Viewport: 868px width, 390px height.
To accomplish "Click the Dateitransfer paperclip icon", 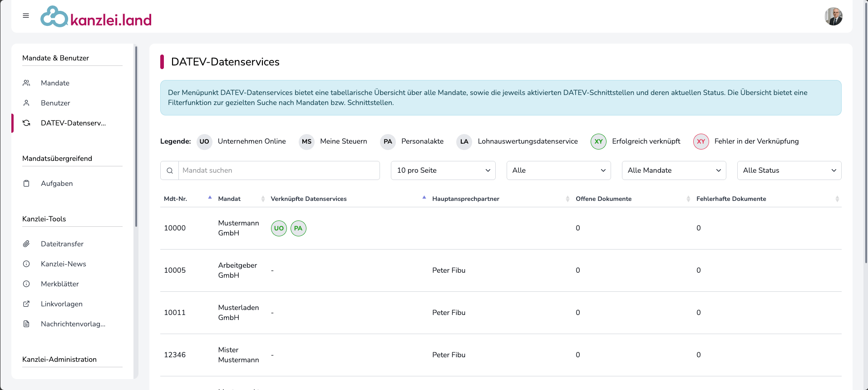I will pos(26,244).
